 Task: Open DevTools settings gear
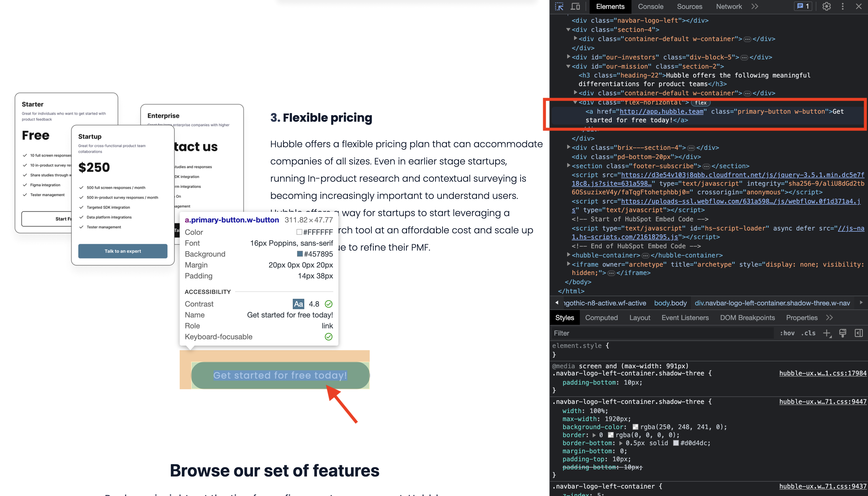826,7
